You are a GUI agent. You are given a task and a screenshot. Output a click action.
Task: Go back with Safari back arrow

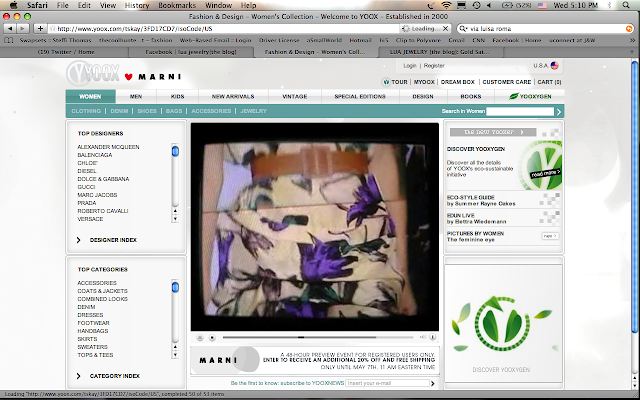(x=10, y=29)
